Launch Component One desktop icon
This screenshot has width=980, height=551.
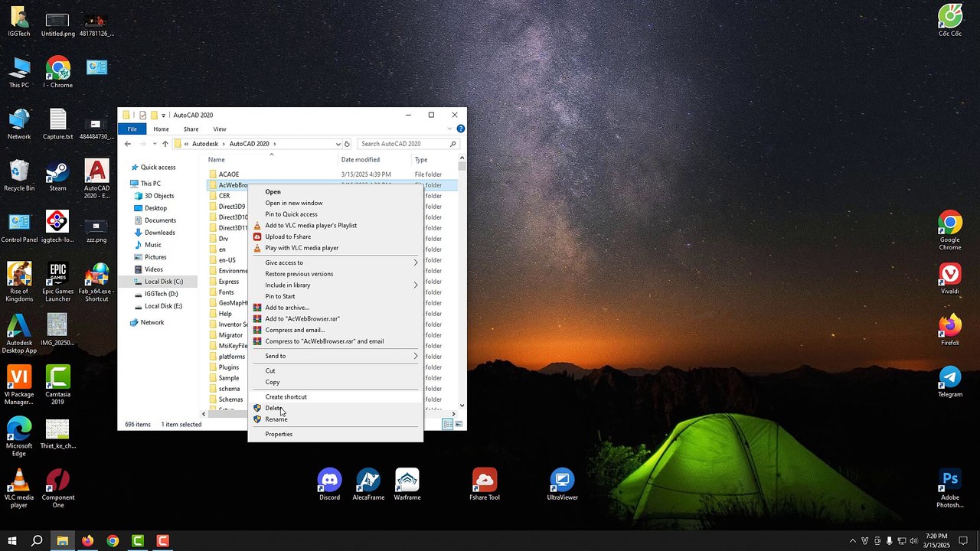point(57,488)
